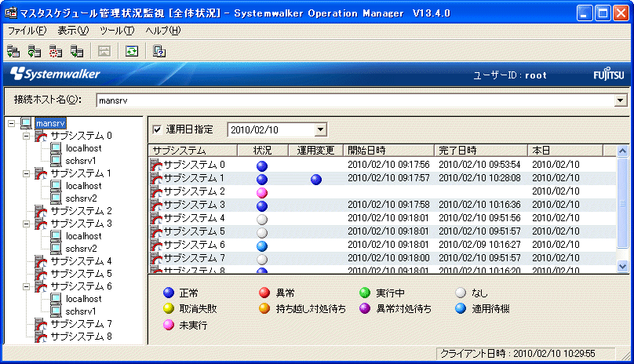634x364 pixels.
Task: Select サブシステム 3 row in the table
Action: (382, 205)
